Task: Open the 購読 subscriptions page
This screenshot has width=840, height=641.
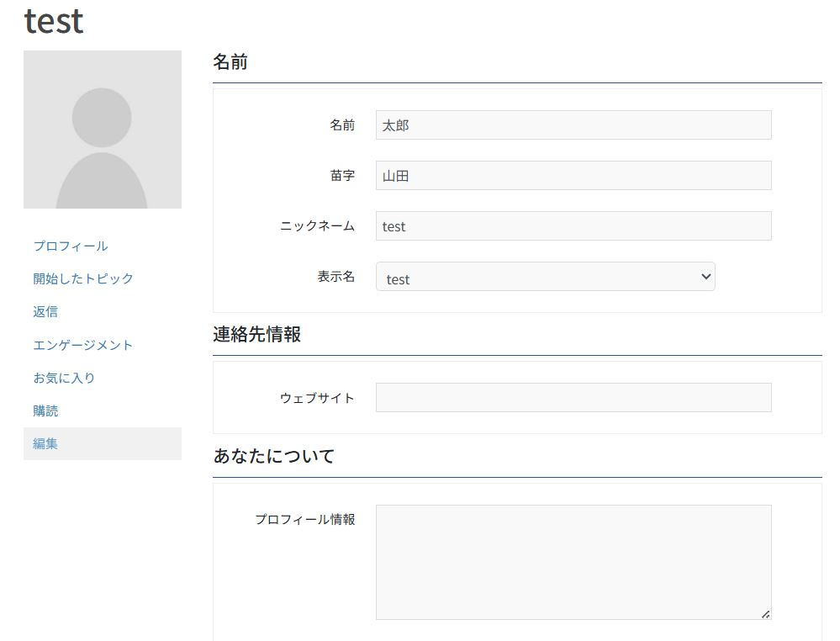Action: [45, 411]
